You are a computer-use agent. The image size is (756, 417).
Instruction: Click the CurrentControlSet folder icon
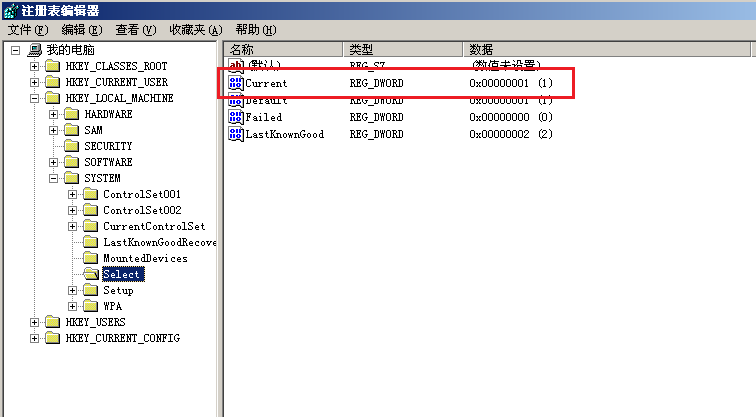click(91, 226)
